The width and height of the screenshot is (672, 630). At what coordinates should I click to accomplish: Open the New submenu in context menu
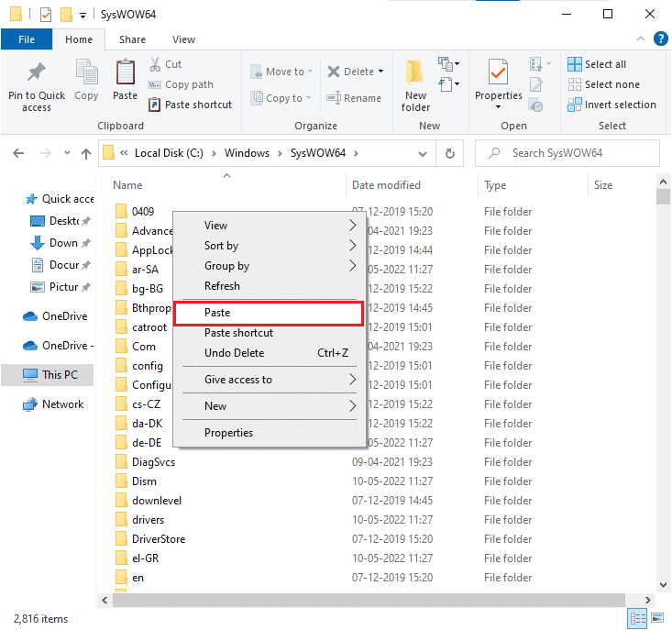269,406
